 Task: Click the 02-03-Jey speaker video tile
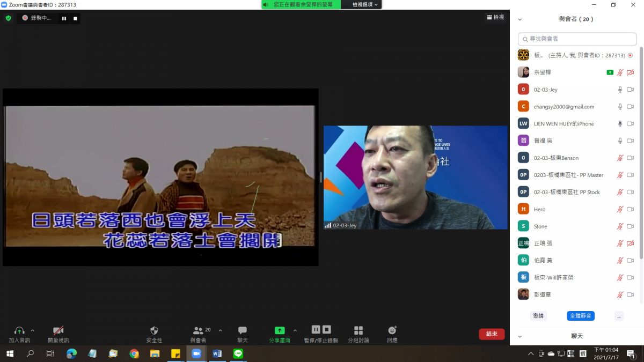(415, 178)
